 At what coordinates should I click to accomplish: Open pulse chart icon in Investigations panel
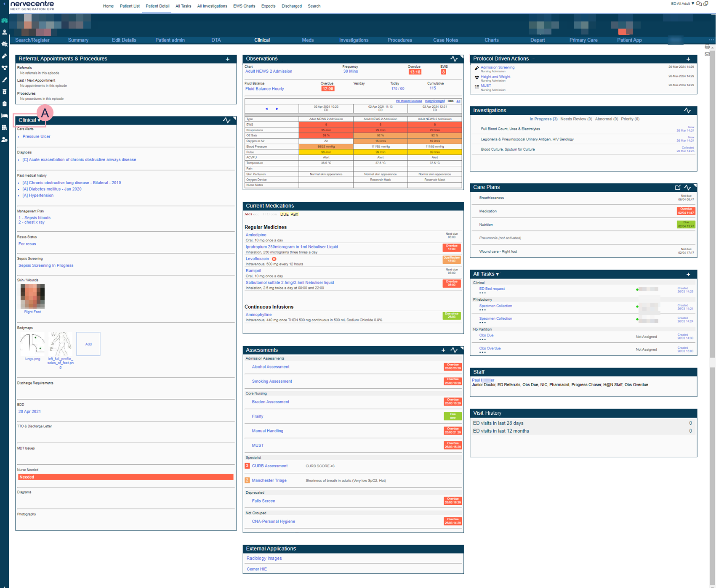point(687,111)
